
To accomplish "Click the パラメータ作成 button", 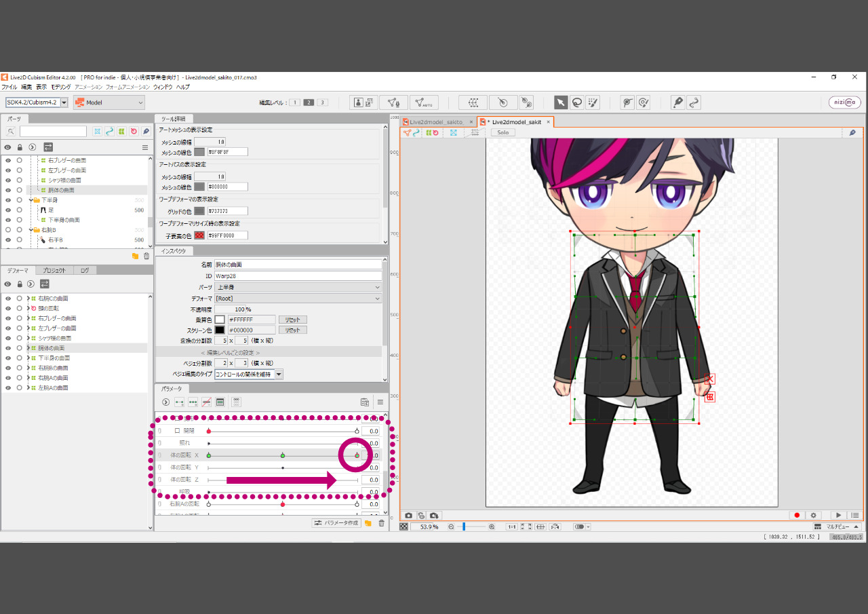I will (336, 523).
